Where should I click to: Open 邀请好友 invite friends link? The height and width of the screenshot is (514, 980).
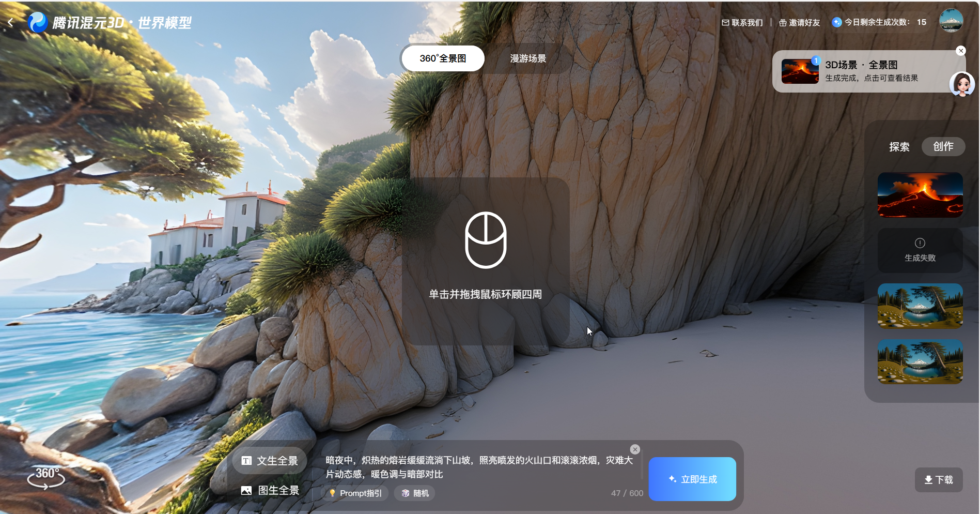coord(800,22)
